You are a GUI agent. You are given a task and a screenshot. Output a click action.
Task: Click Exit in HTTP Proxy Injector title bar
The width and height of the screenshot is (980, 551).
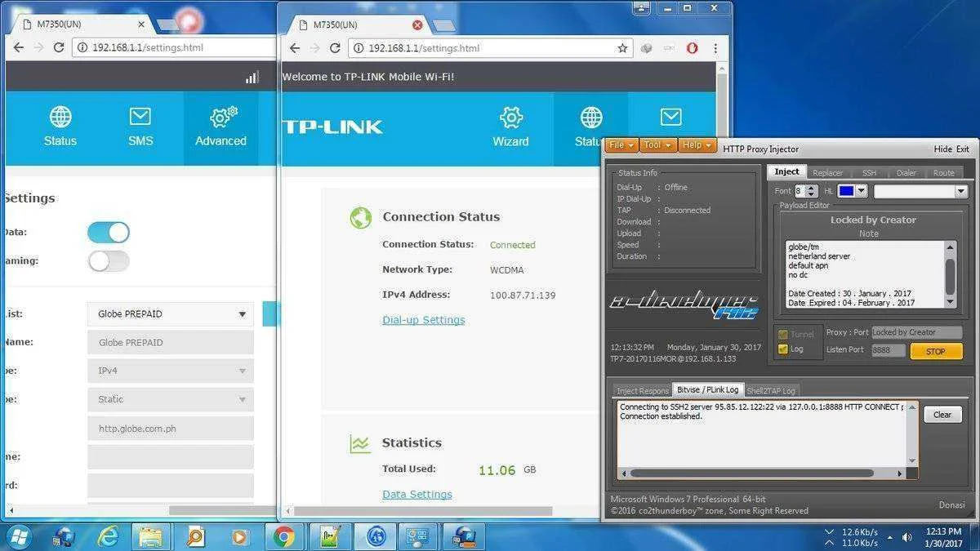(x=963, y=149)
